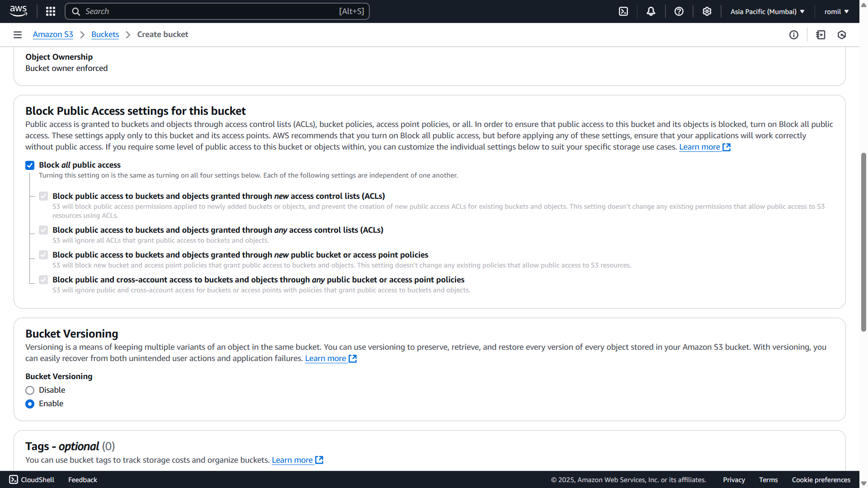Click 'Create bucket' breadcrumb text
Image resolution: width=868 pixels, height=488 pixels.
pyautogui.click(x=163, y=34)
